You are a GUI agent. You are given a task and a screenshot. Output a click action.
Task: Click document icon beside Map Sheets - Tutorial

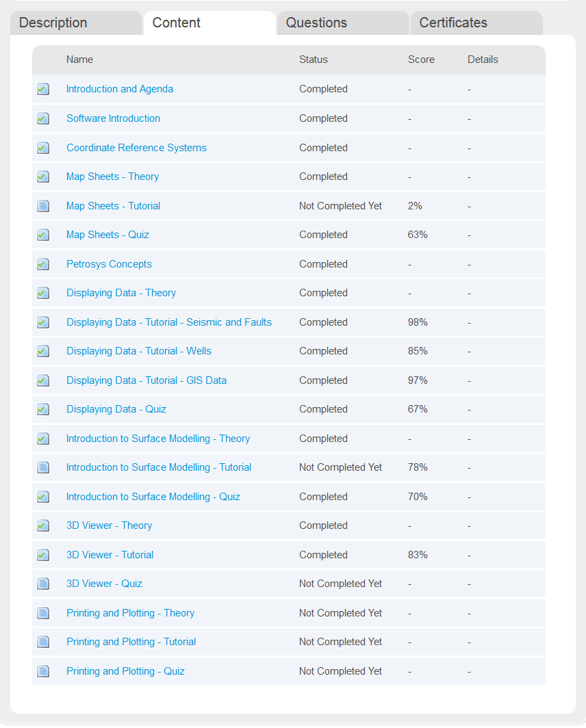(43, 206)
